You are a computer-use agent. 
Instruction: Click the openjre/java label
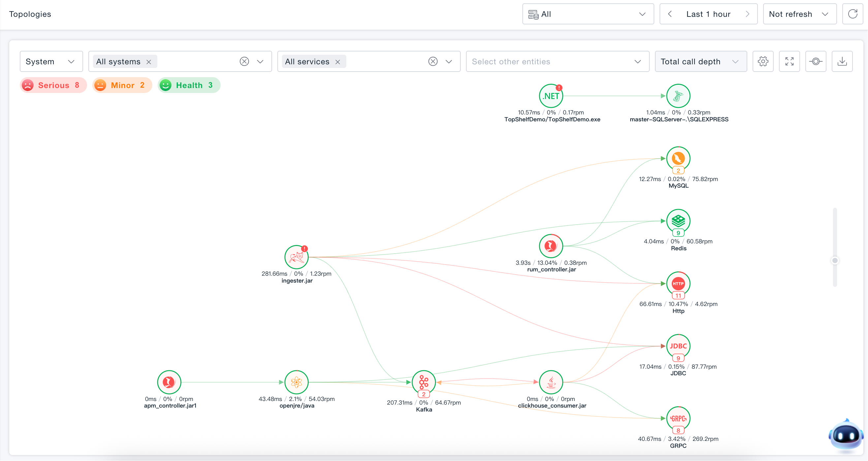coord(297,406)
